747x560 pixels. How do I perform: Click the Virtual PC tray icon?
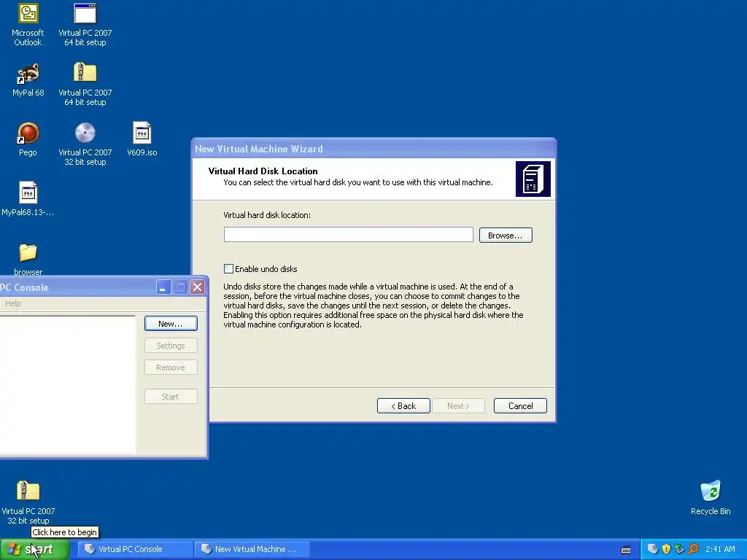click(653, 549)
